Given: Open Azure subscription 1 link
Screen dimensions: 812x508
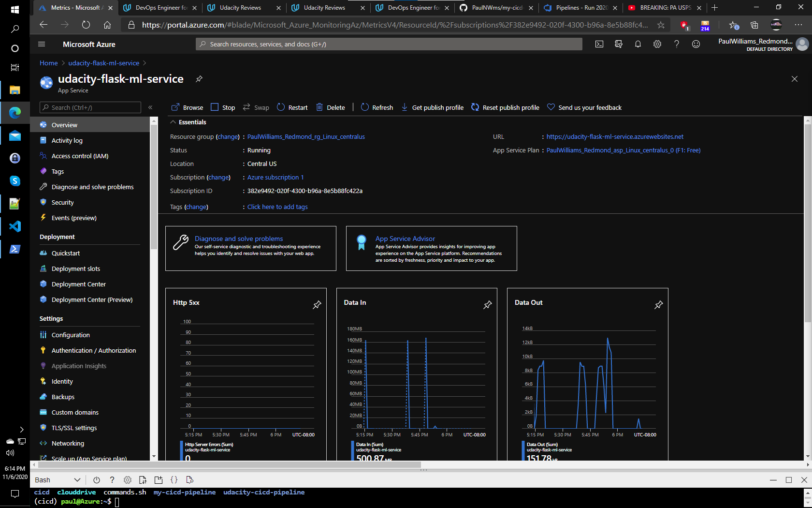Looking at the screenshot, I should click(275, 178).
